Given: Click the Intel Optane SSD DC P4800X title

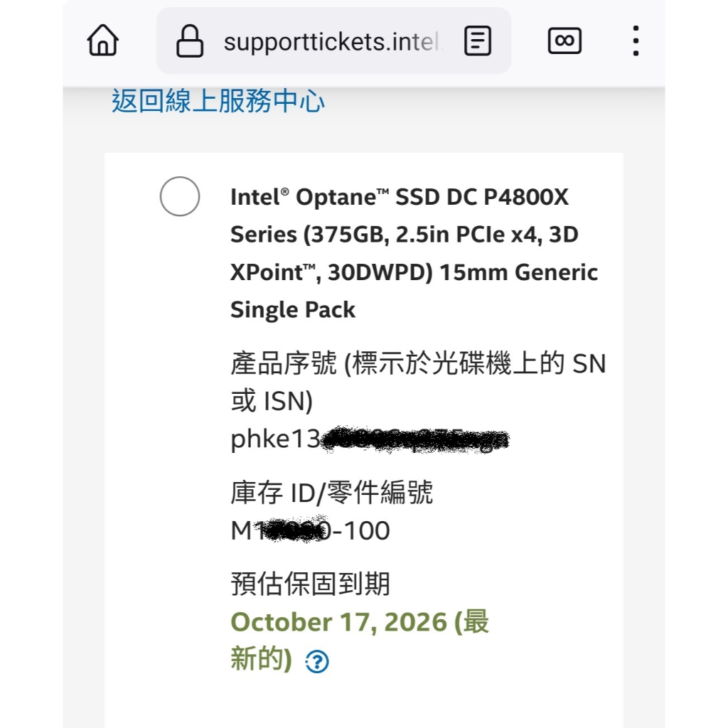Looking at the screenshot, I should pos(400,198).
